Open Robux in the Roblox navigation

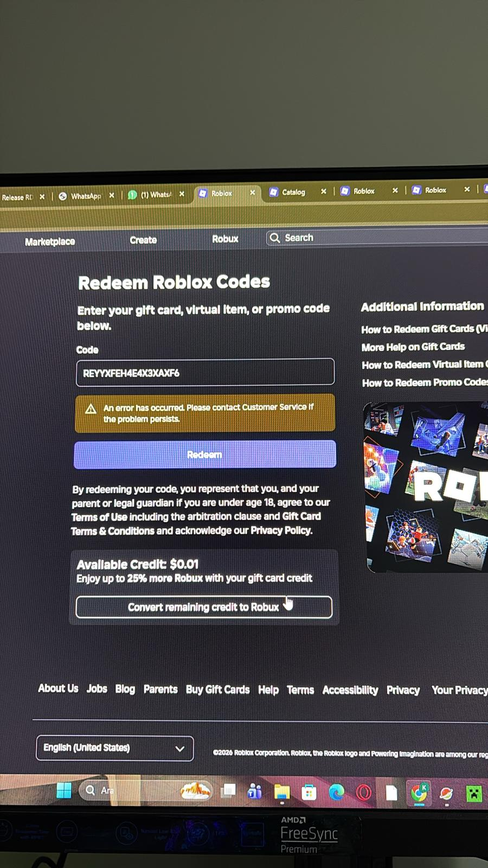(225, 239)
